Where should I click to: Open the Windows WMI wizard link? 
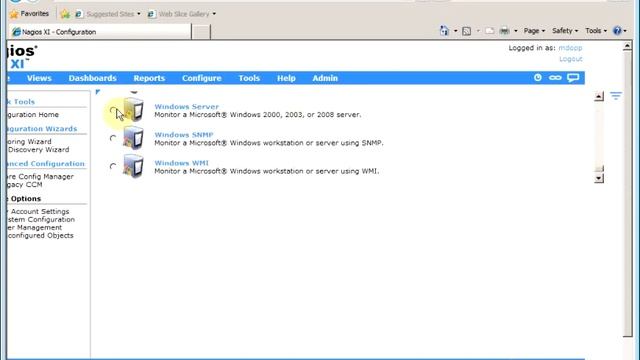pos(181,163)
